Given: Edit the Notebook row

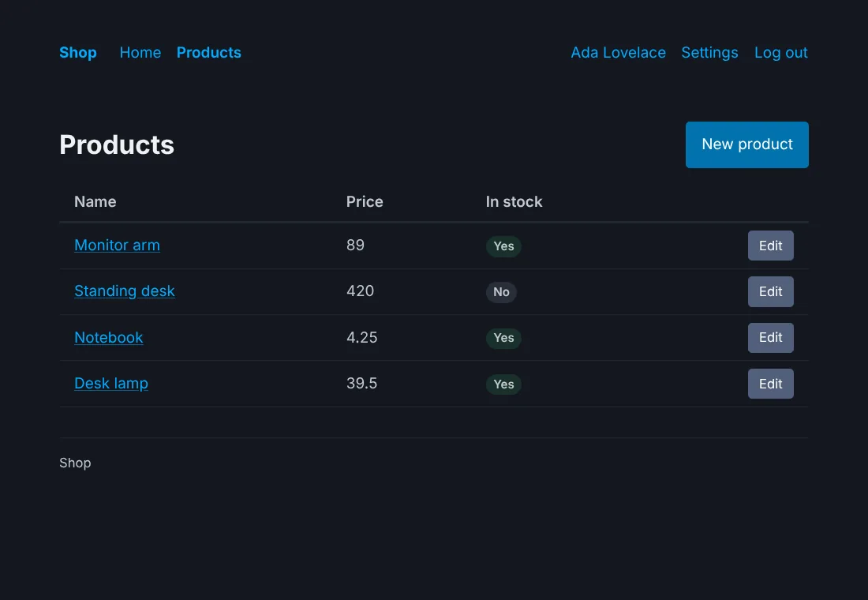Looking at the screenshot, I should coord(771,337).
